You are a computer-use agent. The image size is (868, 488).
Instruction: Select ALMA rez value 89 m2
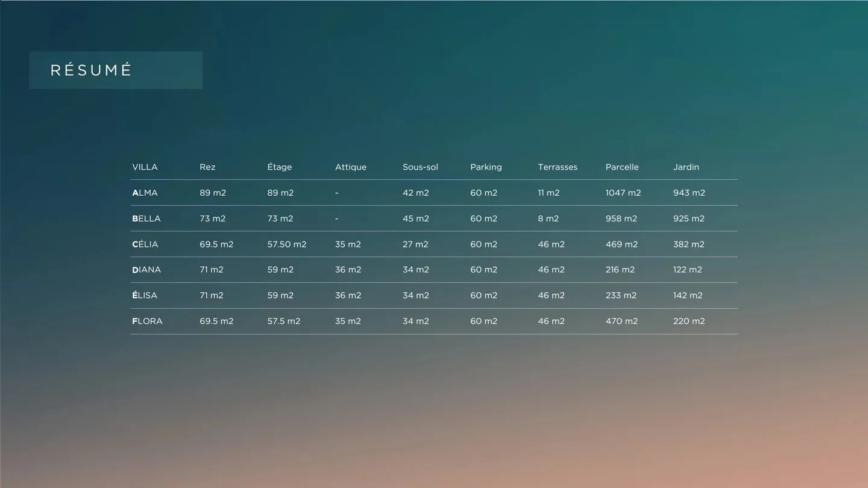pyautogui.click(x=213, y=193)
